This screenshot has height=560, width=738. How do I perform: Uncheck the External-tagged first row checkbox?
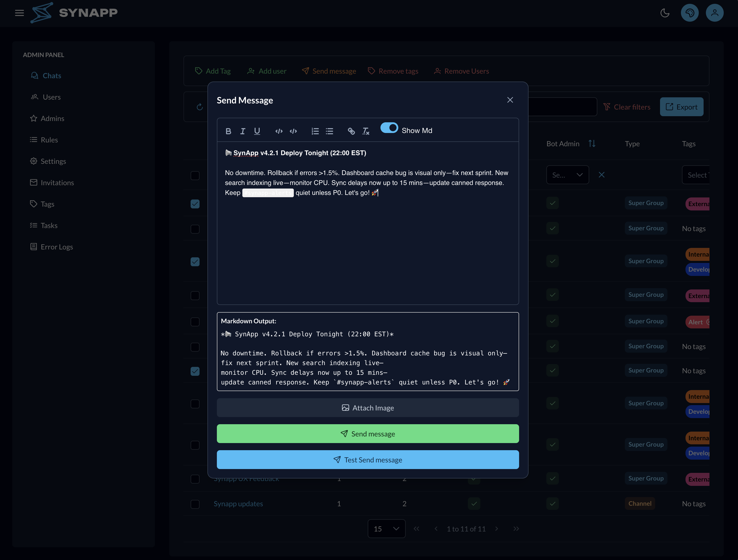[x=195, y=204]
